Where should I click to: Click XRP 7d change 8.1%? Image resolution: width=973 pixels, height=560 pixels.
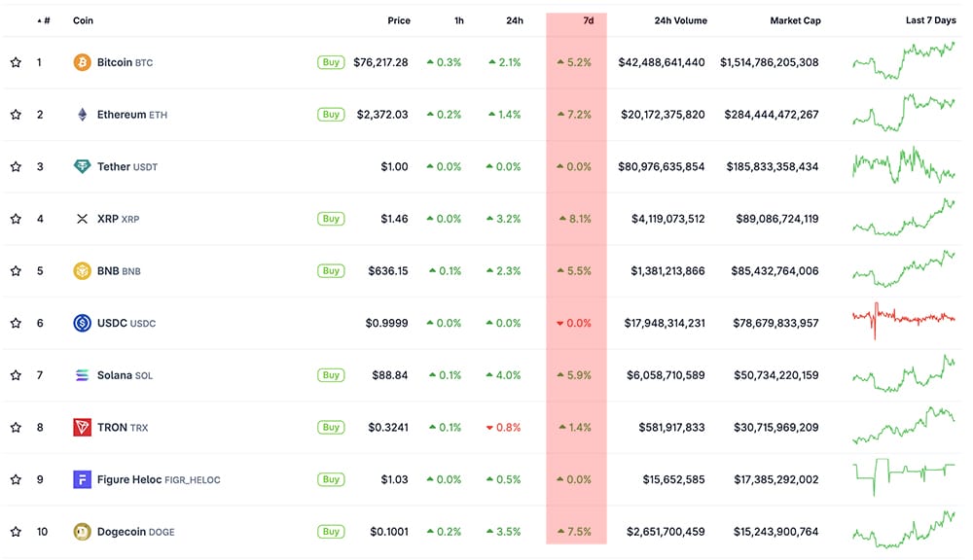tap(575, 219)
